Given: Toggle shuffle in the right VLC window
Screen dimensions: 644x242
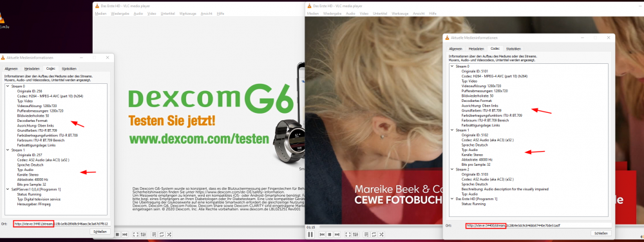Looking at the screenshot, I should coord(381,234).
